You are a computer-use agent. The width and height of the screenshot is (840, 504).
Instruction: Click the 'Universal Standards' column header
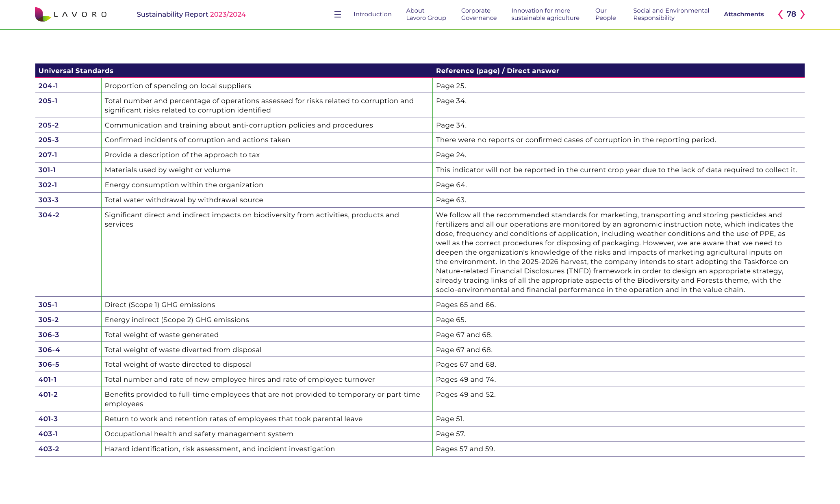(76, 71)
